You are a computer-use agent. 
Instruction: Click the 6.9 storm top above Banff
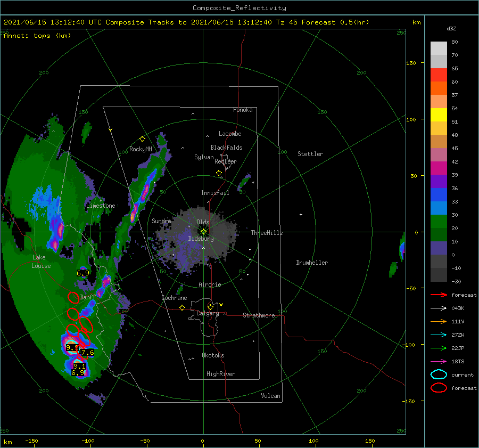coord(83,273)
